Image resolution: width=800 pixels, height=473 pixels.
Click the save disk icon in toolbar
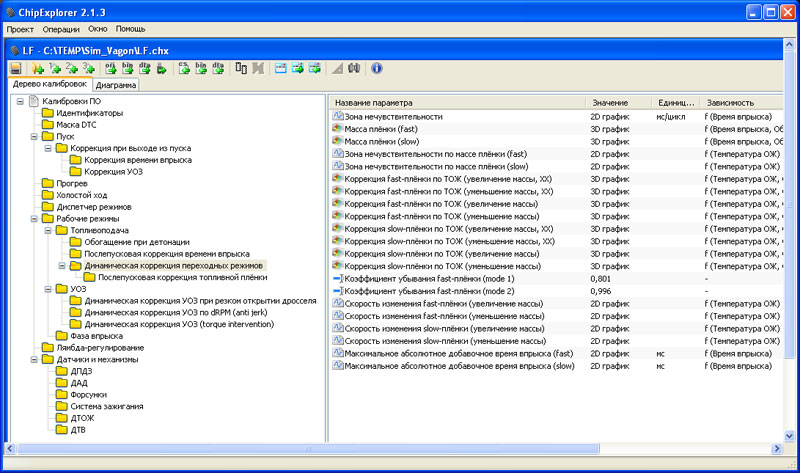(15, 68)
